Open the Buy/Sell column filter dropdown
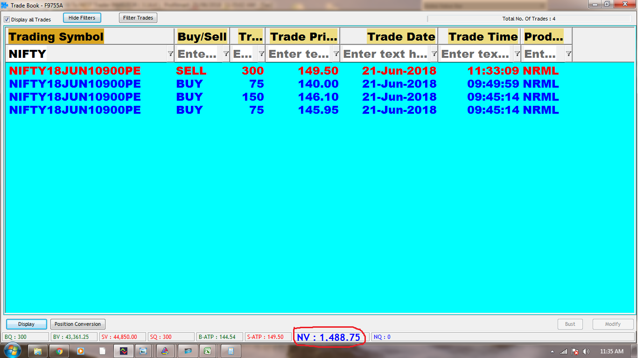Image resolution: width=644 pixels, height=358 pixels. pos(226,54)
